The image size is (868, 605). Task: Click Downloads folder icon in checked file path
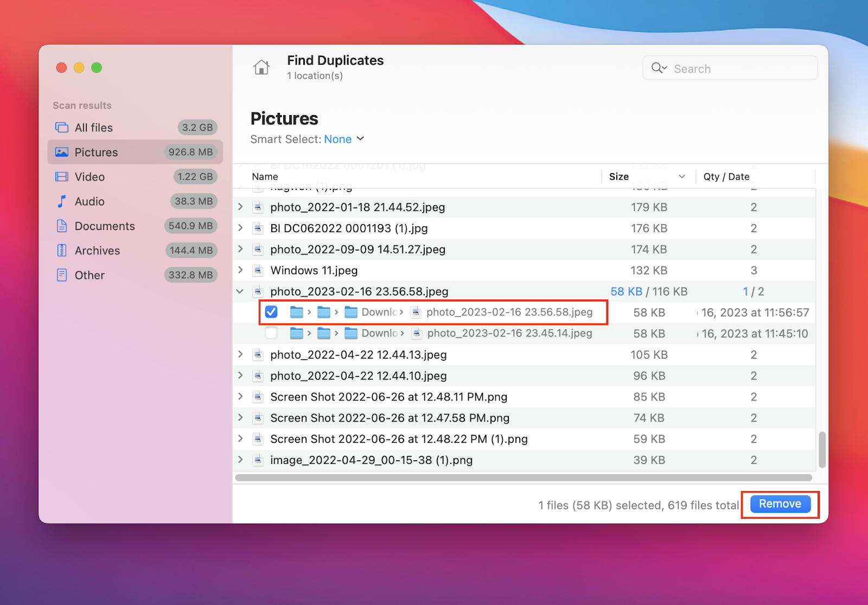(351, 312)
